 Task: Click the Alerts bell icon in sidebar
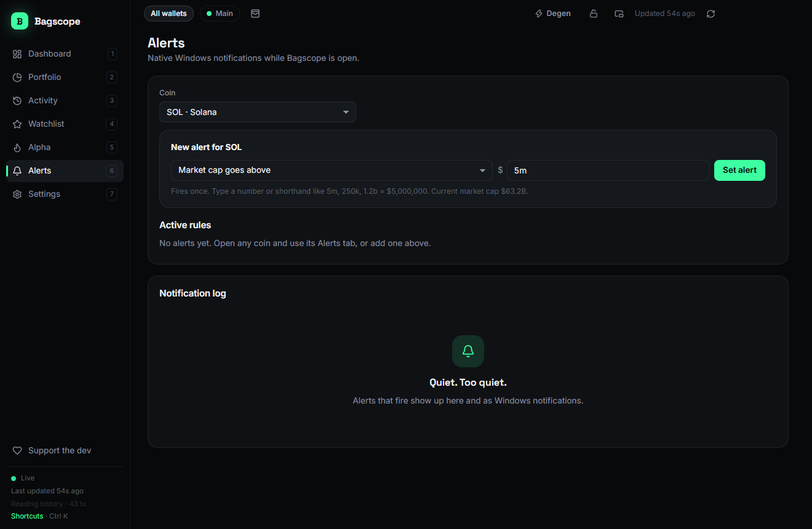pyautogui.click(x=17, y=170)
